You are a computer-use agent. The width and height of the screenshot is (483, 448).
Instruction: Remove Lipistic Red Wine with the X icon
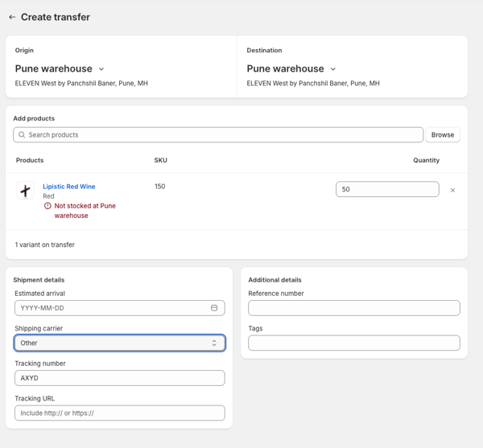pos(452,190)
